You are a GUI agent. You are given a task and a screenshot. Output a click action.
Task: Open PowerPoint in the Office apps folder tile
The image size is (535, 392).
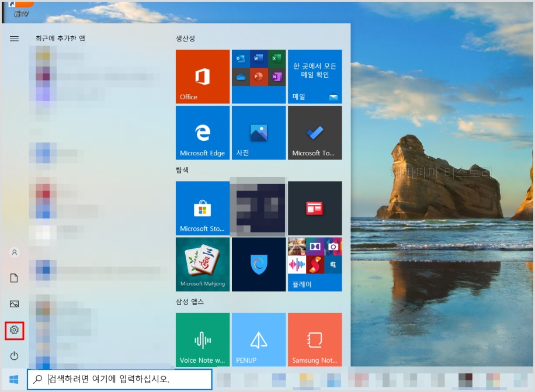point(259,77)
